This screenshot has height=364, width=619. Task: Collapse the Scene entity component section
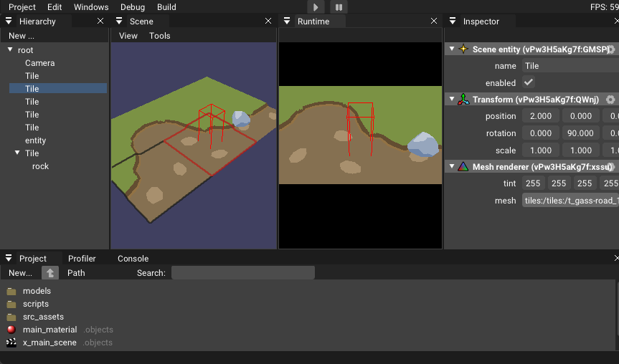click(x=452, y=49)
